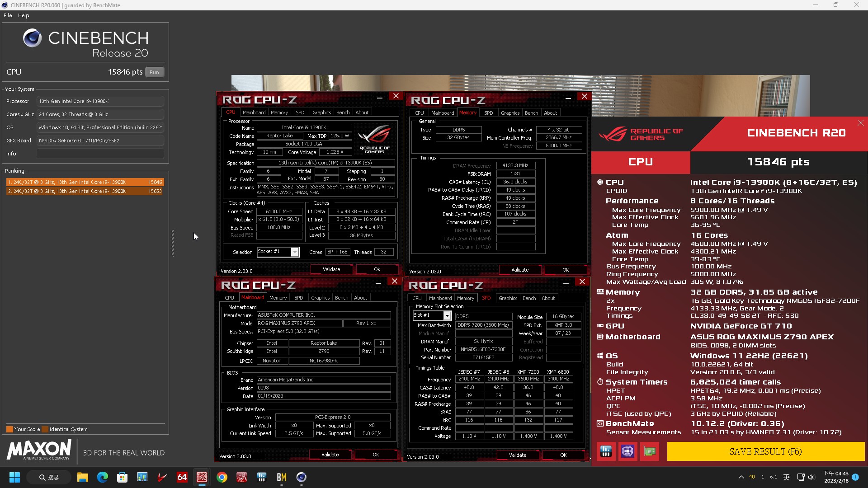Click the GPU card icon in BenchMate panel
The height and width of the screenshot is (488, 868).
650,451
